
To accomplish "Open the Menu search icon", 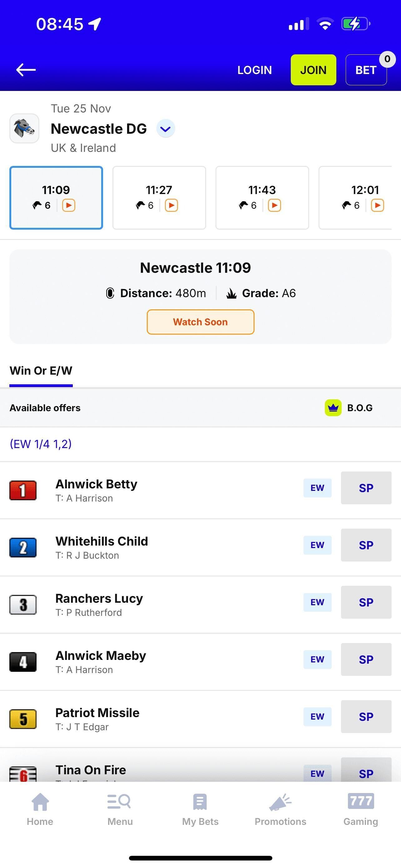I will [120, 802].
